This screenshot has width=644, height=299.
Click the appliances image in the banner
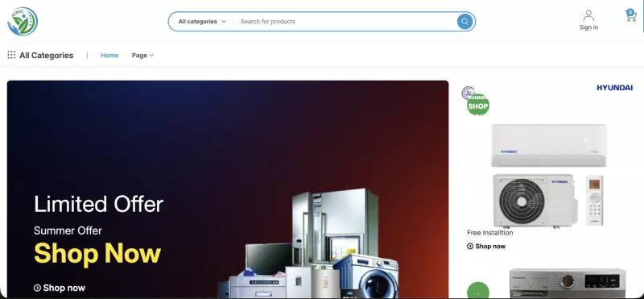(308, 243)
